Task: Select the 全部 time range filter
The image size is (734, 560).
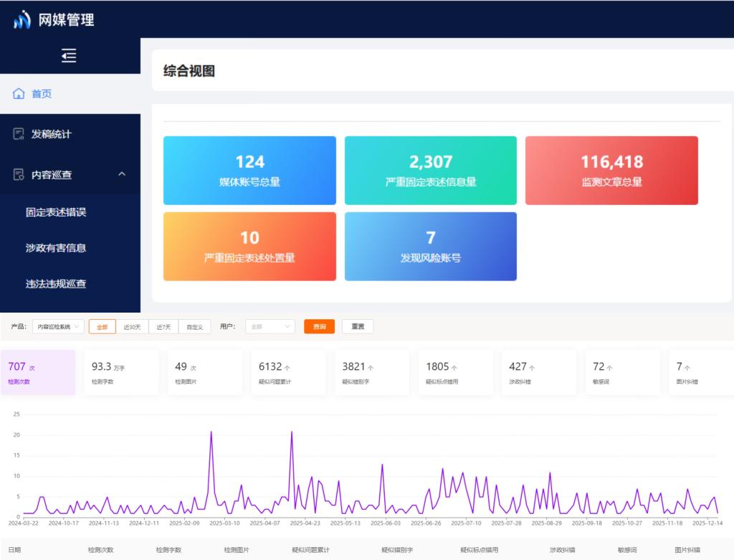Action: point(102,326)
